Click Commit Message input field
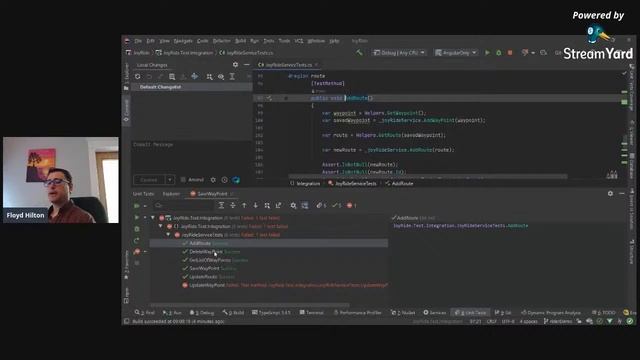The width and height of the screenshot is (640, 360). tap(192, 157)
